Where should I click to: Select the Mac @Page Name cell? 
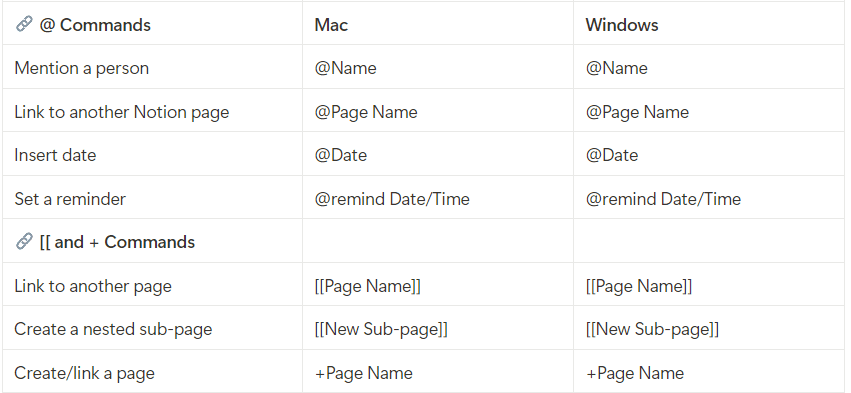(x=438, y=111)
